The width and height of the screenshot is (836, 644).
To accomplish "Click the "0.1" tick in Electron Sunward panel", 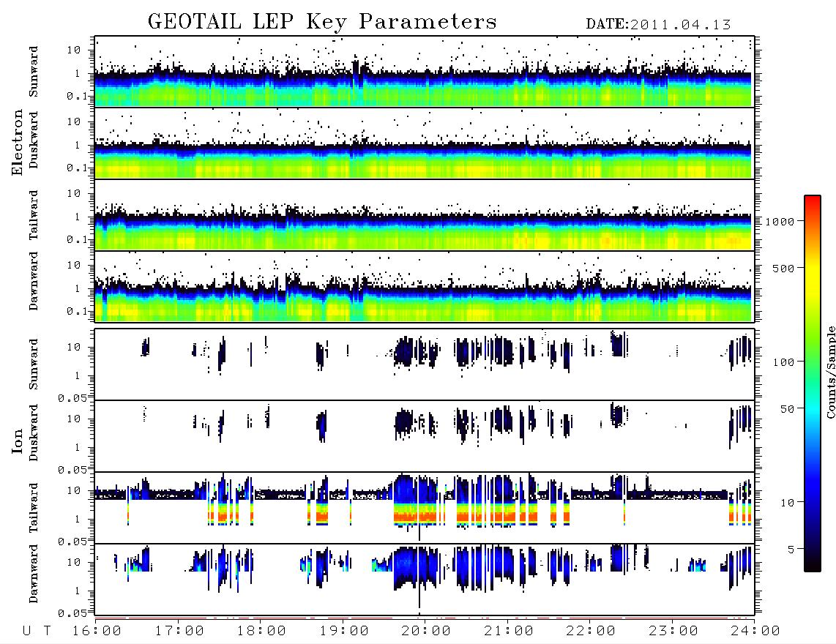I will (78, 96).
